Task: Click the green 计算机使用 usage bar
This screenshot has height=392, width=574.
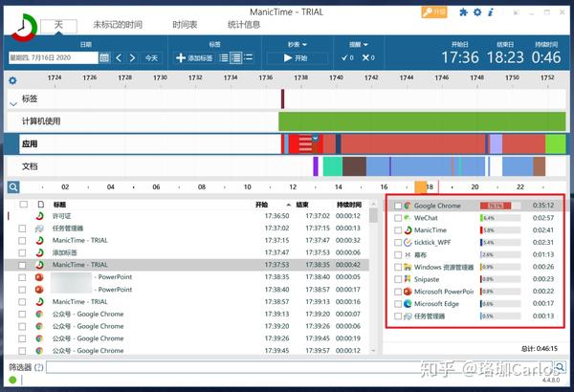Action: pos(422,121)
